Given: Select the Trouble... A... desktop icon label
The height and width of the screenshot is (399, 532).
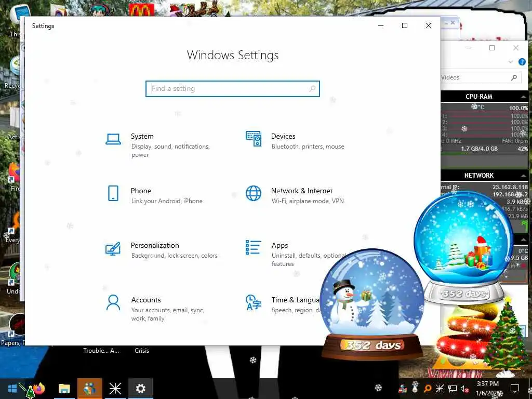Looking at the screenshot, I should 101,351.
